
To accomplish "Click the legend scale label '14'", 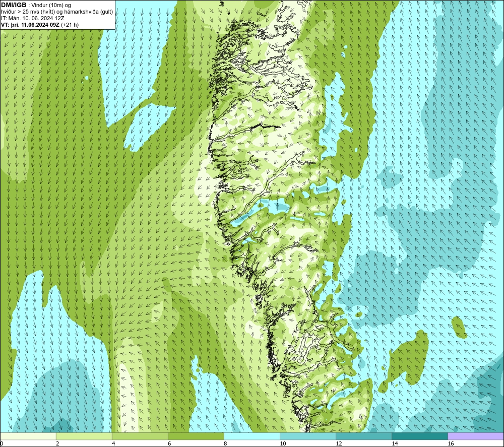I will point(395,444).
